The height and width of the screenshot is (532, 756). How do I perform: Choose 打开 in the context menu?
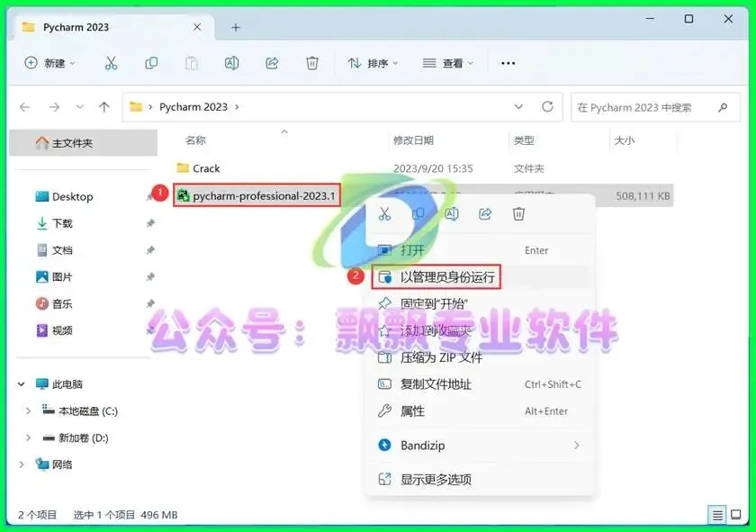tap(481, 250)
